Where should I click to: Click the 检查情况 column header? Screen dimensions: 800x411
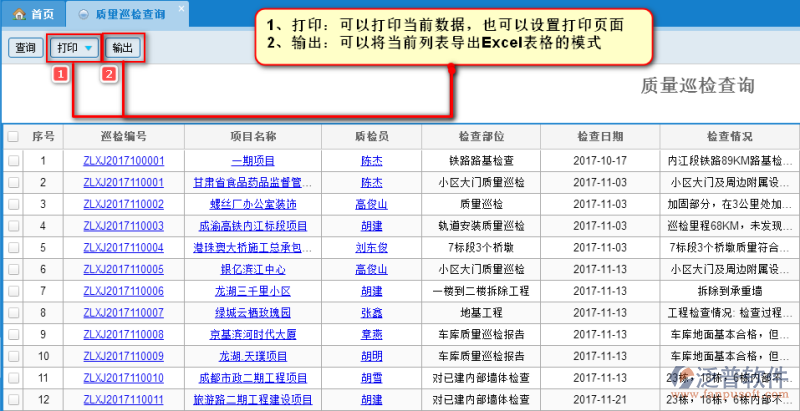pyautogui.click(x=730, y=136)
